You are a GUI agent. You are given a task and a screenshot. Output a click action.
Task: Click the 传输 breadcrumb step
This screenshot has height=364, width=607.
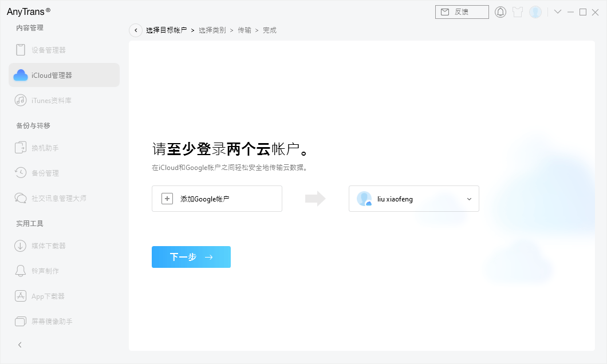point(245,30)
